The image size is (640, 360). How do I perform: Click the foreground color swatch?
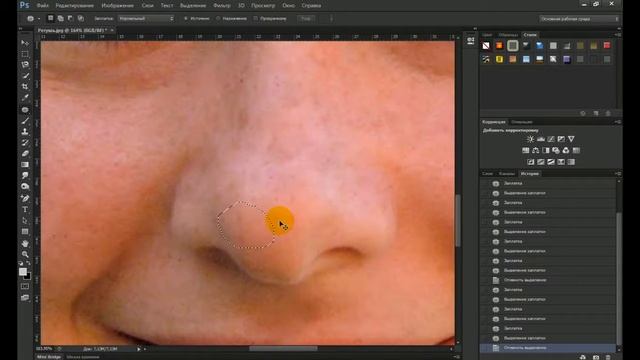(23, 272)
